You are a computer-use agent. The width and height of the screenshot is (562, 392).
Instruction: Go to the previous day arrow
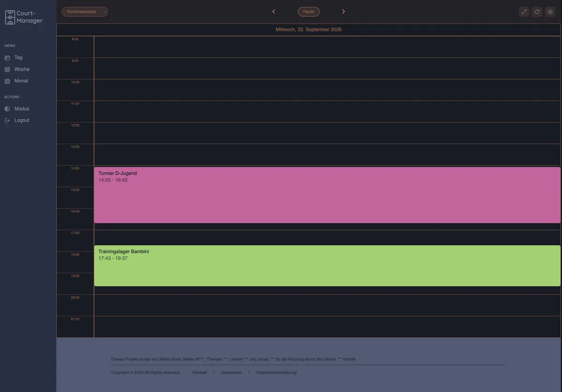tap(274, 12)
